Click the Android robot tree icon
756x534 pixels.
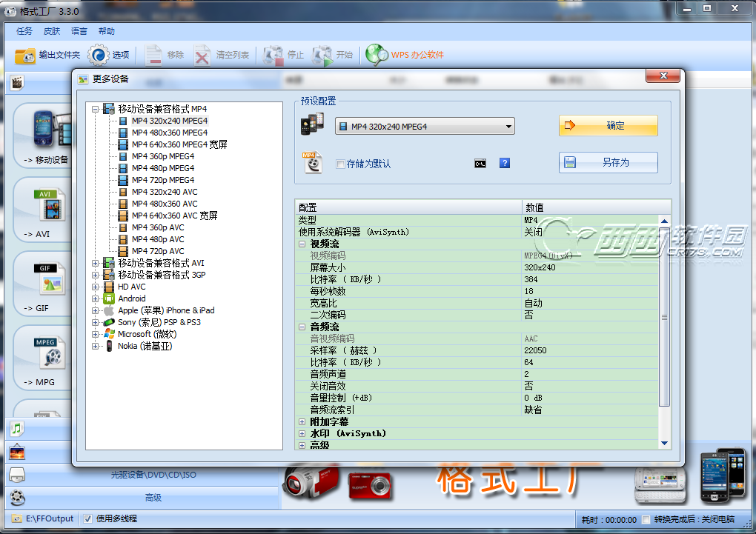click(110, 298)
